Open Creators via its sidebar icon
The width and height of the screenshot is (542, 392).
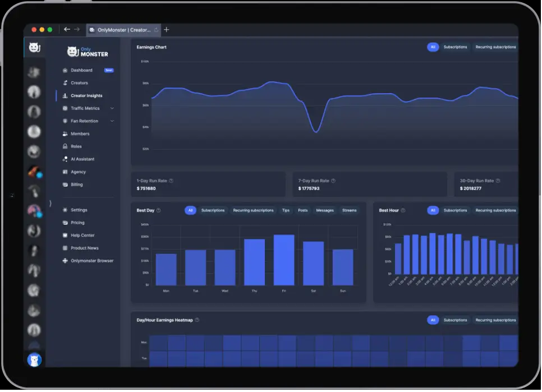(65, 83)
